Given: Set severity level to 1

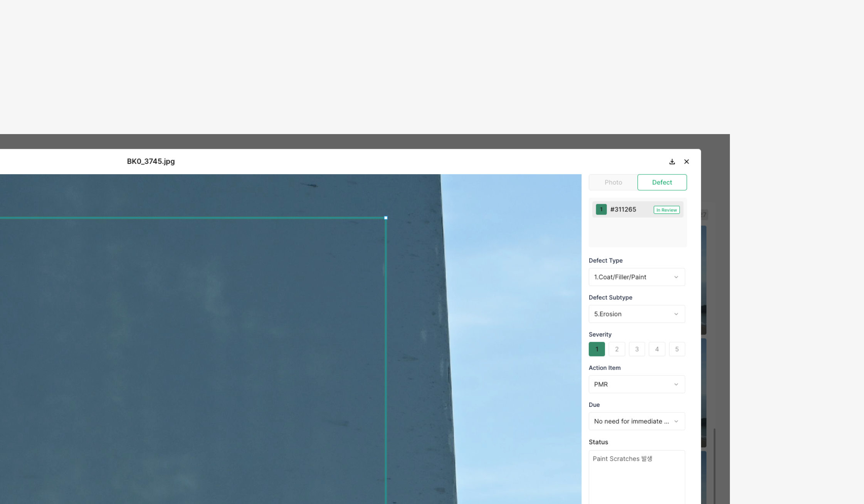Looking at the screenshot, I should click(597, 349).
